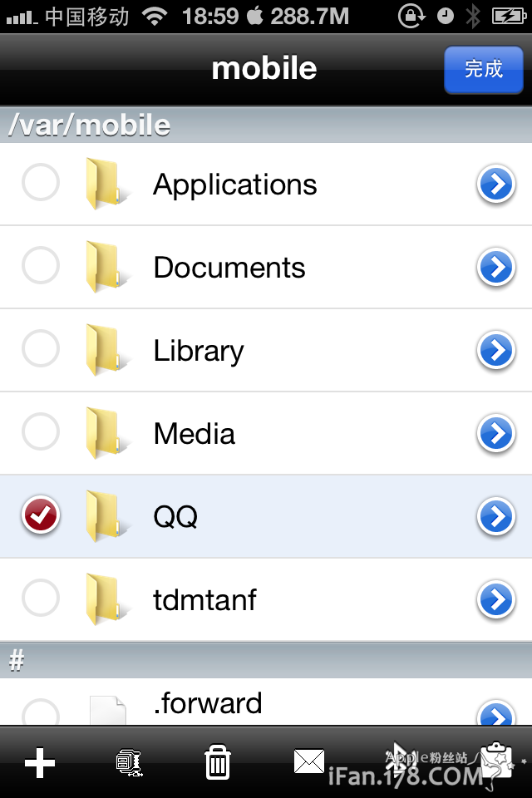Open details chevron for Media
The image size is (532, 798).
(496, 433)
